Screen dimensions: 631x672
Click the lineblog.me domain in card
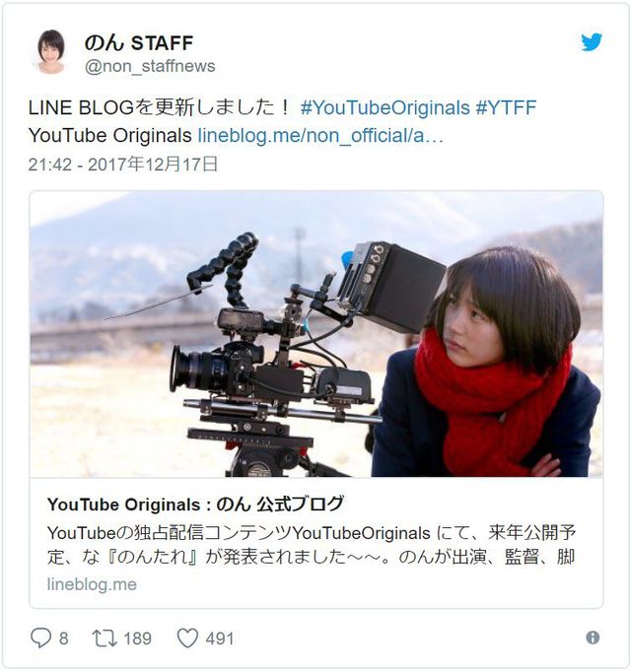point(92,584)
